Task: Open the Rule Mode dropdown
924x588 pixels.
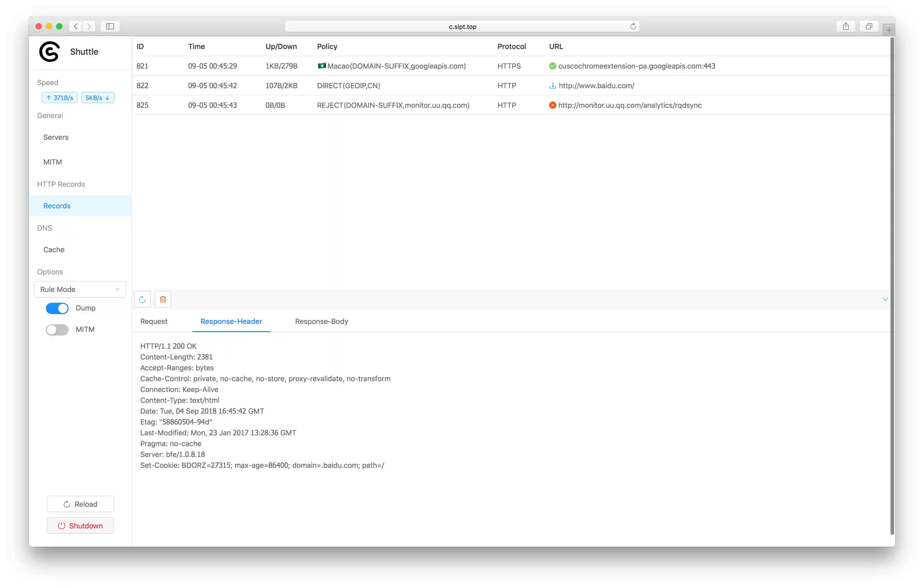Action: pyautogui.click(x=80, y=289)
